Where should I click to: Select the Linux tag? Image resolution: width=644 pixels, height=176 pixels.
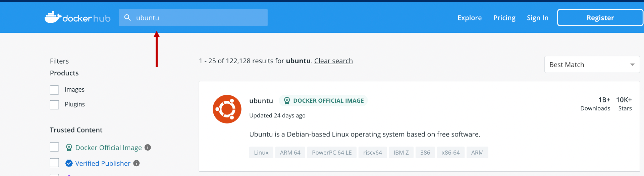[x=261, y=153]
